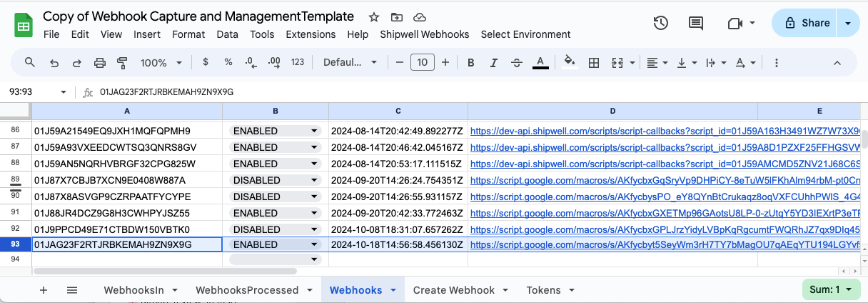868x303 pixels.
Task: Toggle bold formatting
Action: 471,62
